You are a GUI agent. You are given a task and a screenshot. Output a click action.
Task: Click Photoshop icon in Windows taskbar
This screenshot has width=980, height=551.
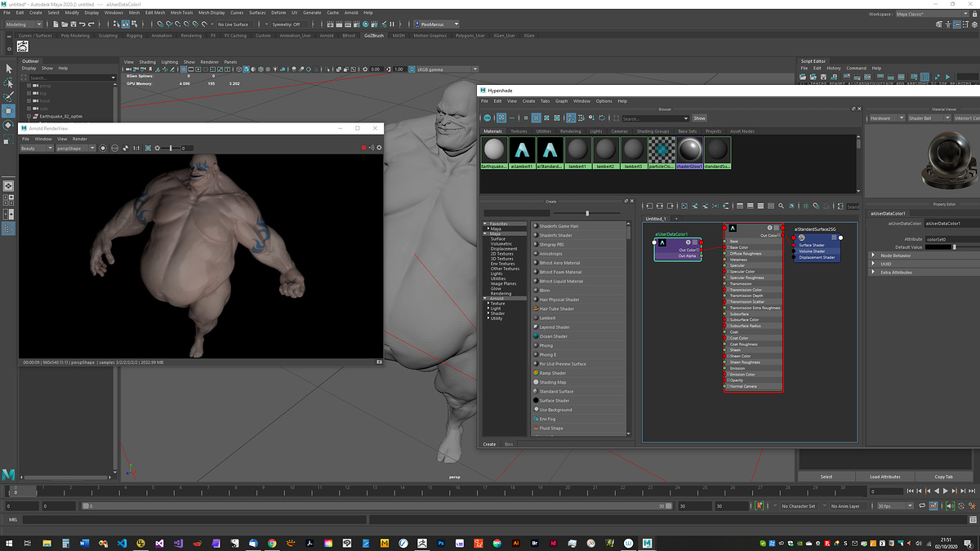point(441,542)
